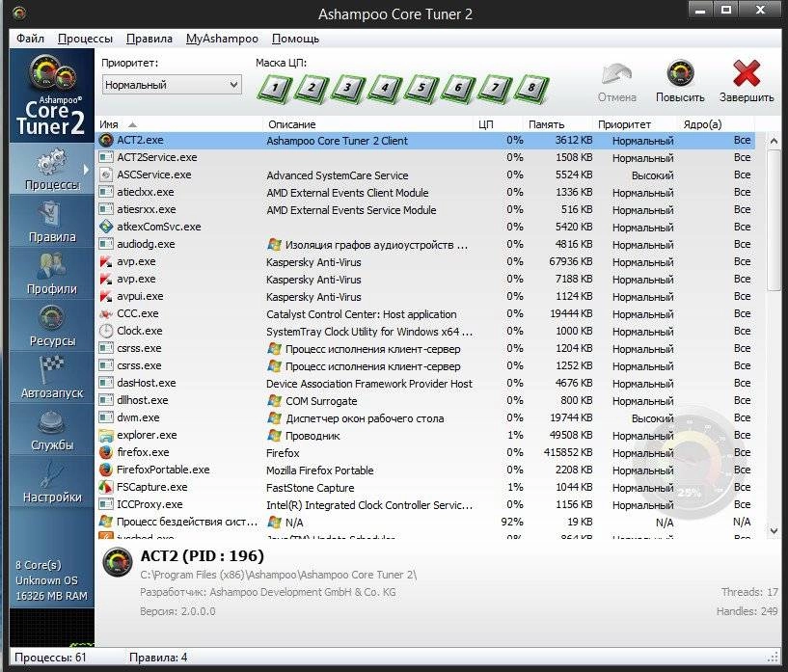Select the dllhost.exe process row
Viewport: 788px width, 672px height.
click(425, 400)
